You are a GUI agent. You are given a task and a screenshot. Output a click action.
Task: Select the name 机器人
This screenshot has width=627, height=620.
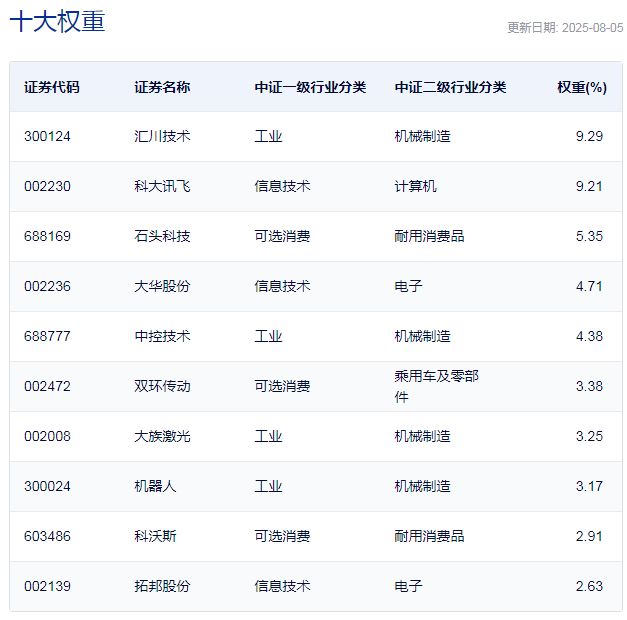(155, 486)
